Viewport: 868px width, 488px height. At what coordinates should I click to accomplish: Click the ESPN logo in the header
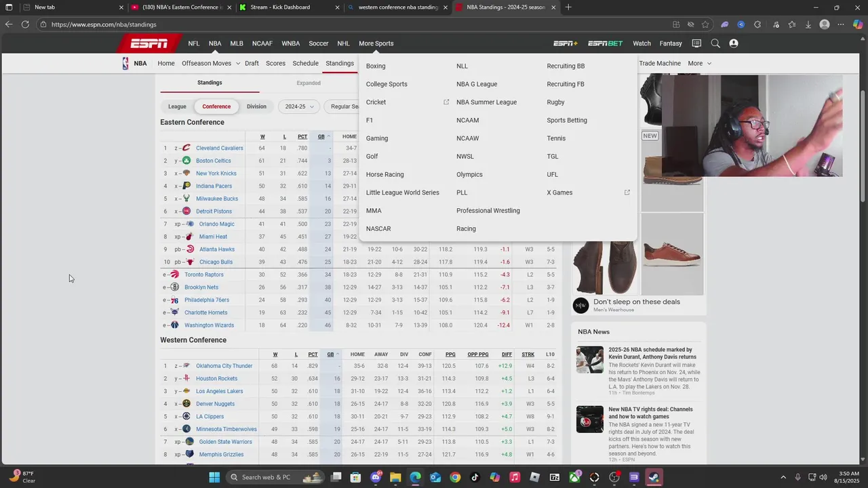149,43
